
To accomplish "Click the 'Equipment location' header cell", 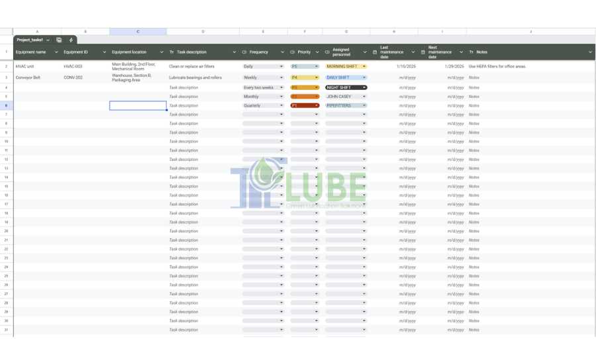I will point(138,52).
